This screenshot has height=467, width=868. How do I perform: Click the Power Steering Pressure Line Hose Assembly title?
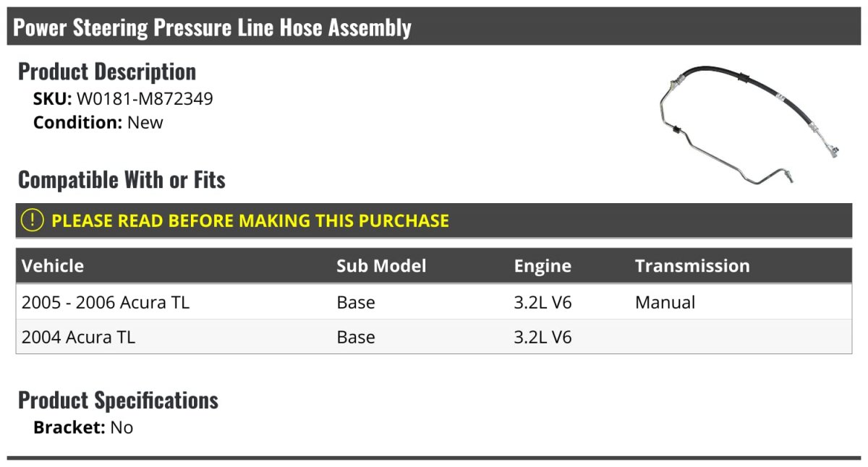(213, 27)
